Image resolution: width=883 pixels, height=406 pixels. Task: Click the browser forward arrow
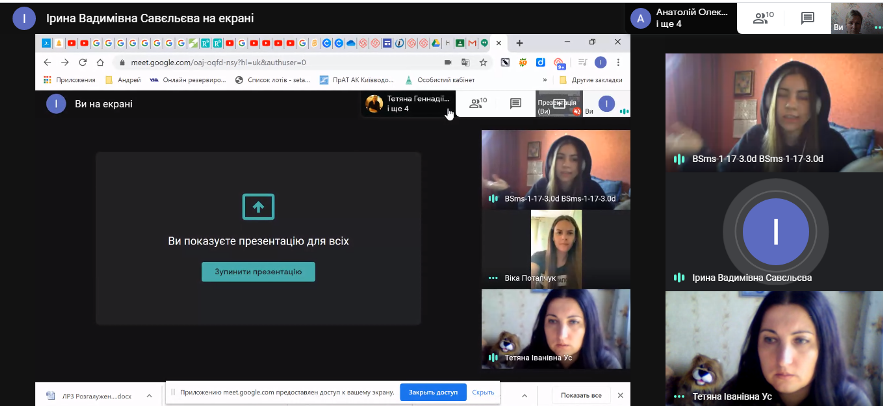(65, 63)
